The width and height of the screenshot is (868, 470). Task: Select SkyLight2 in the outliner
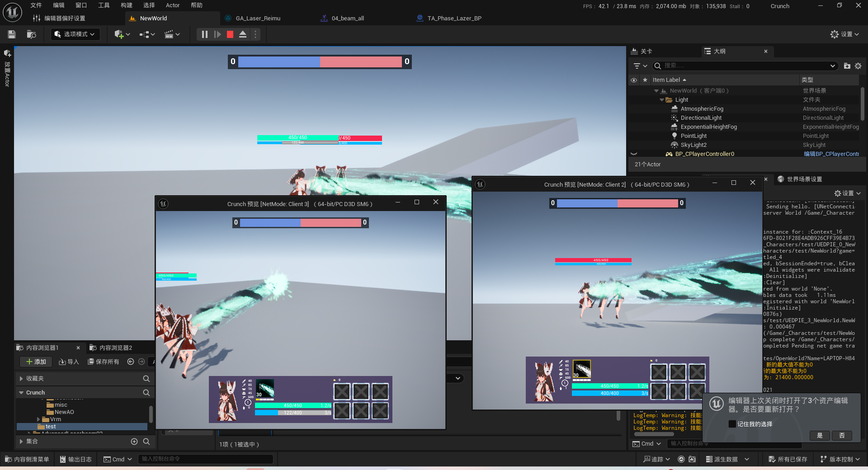pos(693,145)
